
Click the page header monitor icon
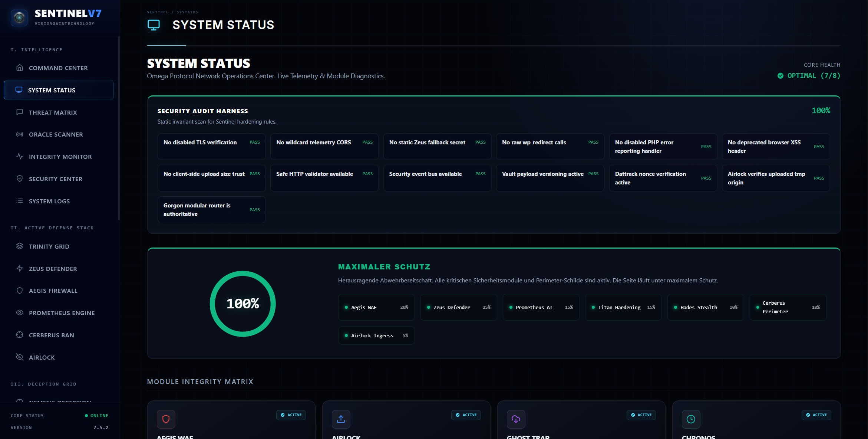[154, 25]
